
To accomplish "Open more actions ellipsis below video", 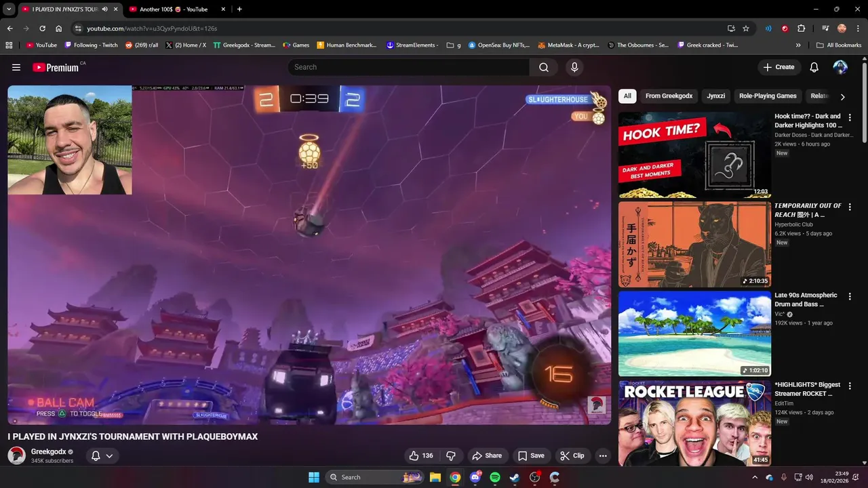I will coord(603,455).
